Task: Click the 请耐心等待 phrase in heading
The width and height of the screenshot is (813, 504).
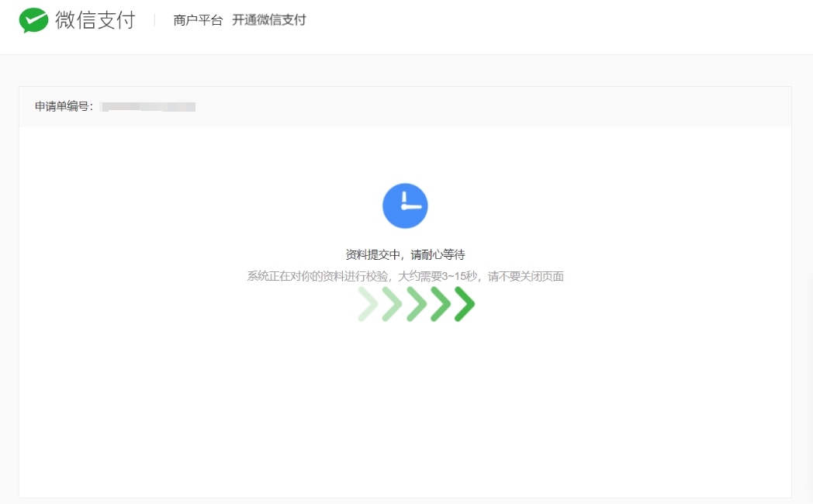Action: (x=438, y=254)
